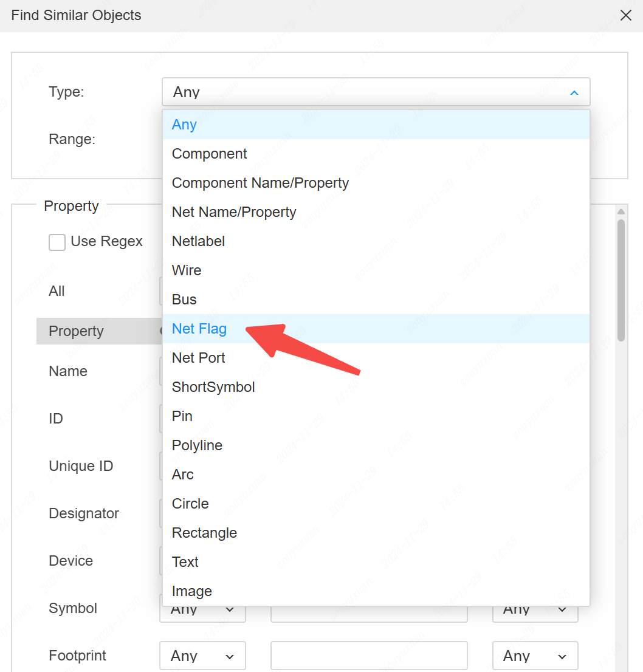Enable the Use Regex checkbox

tap(57, 242)
